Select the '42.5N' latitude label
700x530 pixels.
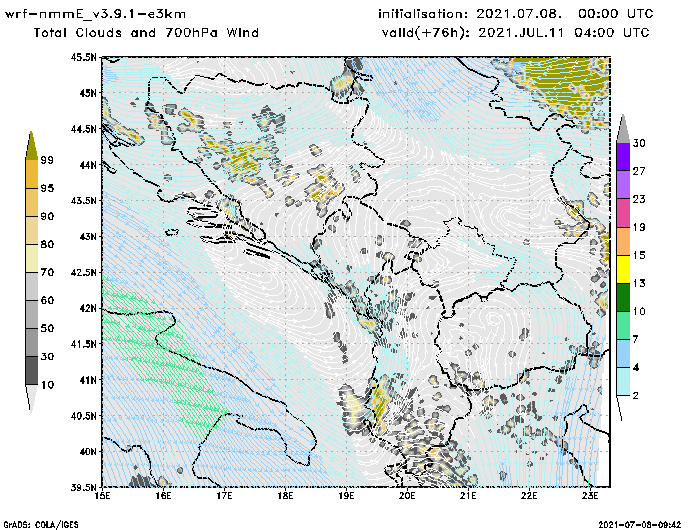coord(83,272)
